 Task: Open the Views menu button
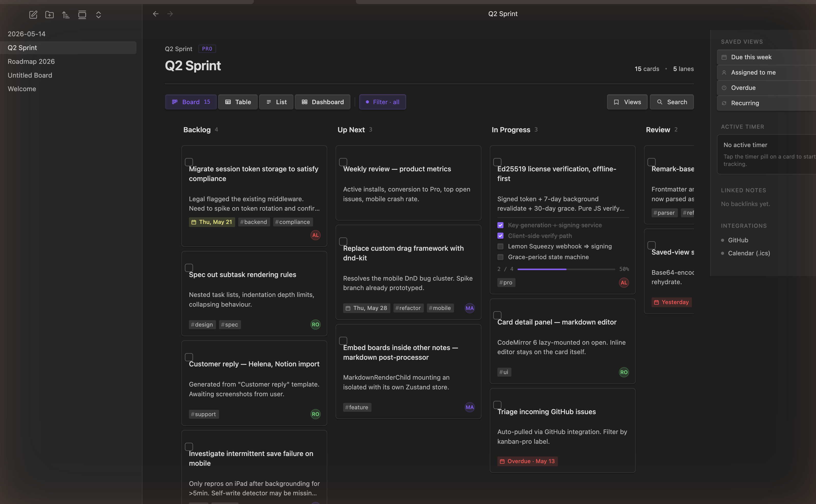(x=627, y=102)
